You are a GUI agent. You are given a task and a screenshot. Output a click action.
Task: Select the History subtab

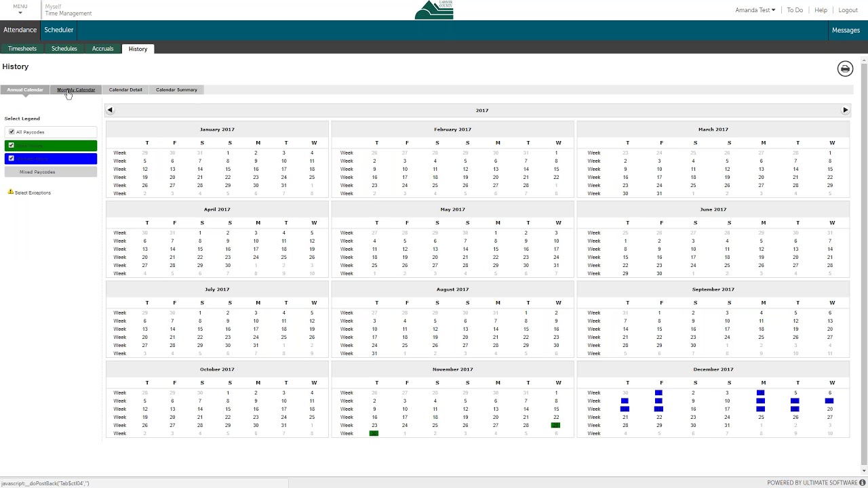click(138, 49)
